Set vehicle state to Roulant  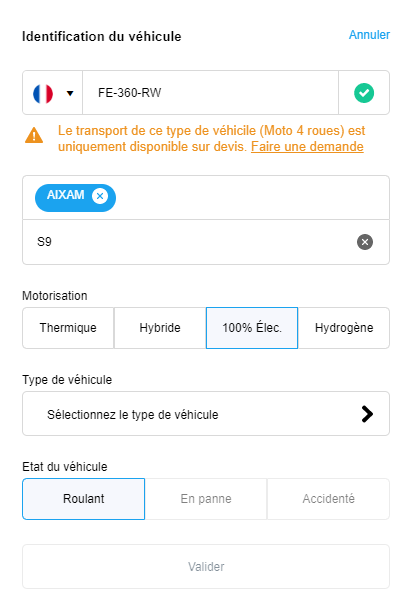pos(83,499)
